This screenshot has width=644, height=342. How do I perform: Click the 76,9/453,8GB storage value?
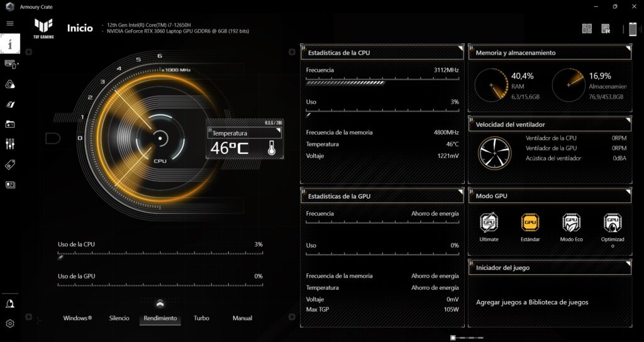point(606,97)
